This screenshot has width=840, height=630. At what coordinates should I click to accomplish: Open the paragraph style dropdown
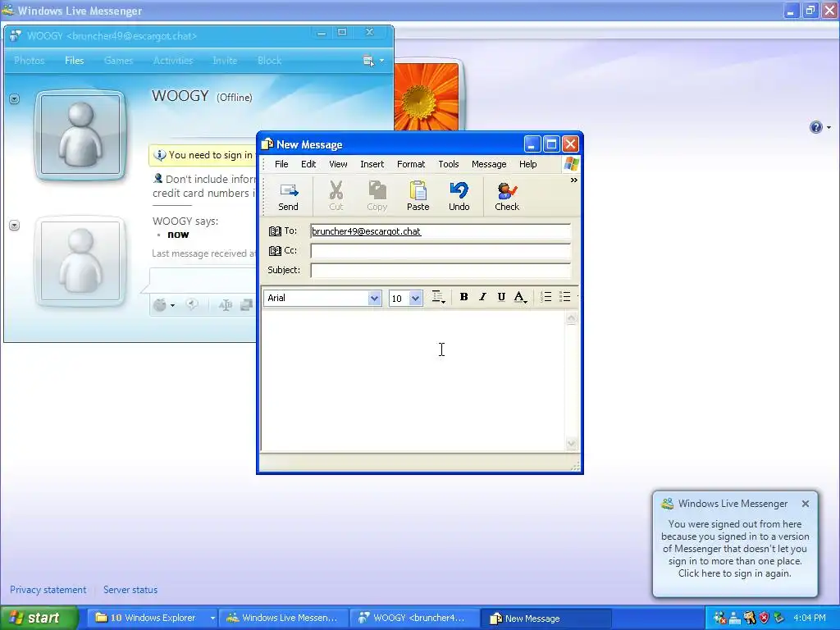pos(438,297)
